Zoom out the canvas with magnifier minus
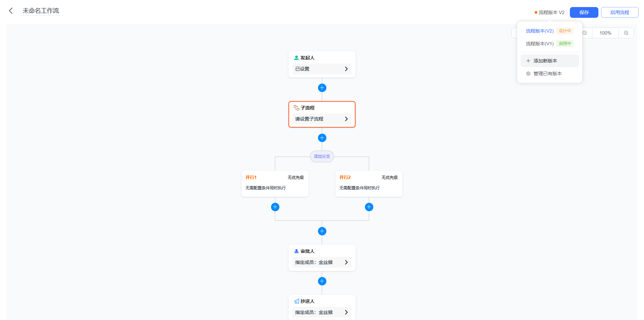This screenshot has height=320, width=644. (x=585, y=33)
